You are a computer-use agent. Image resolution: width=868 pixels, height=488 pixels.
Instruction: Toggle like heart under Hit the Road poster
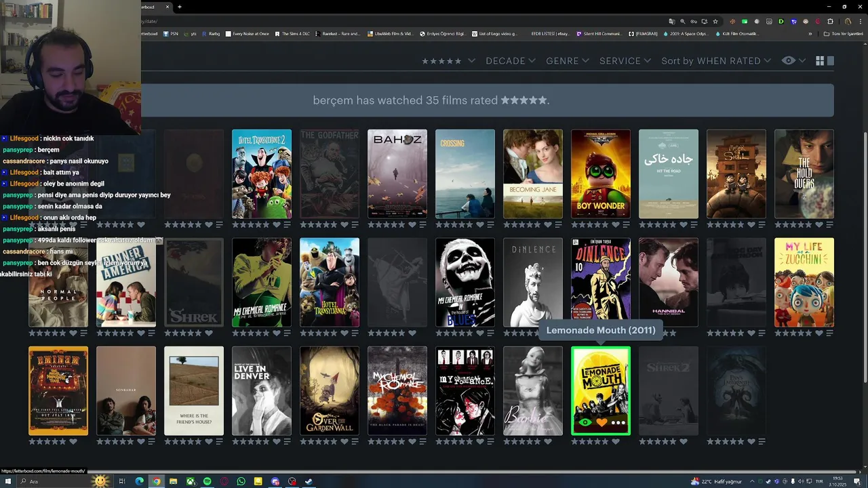pyautogui.click(x=684, y=224)
